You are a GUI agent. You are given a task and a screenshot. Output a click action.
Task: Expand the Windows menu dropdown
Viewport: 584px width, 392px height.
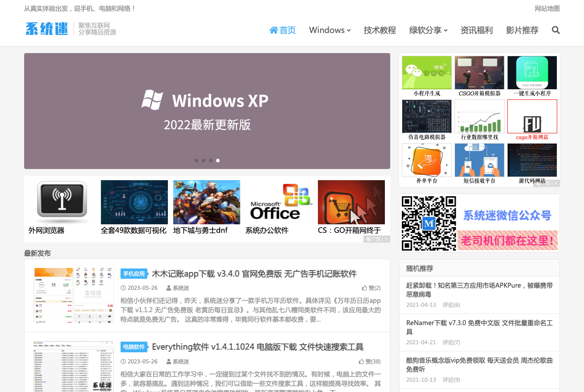coord(330,30)
